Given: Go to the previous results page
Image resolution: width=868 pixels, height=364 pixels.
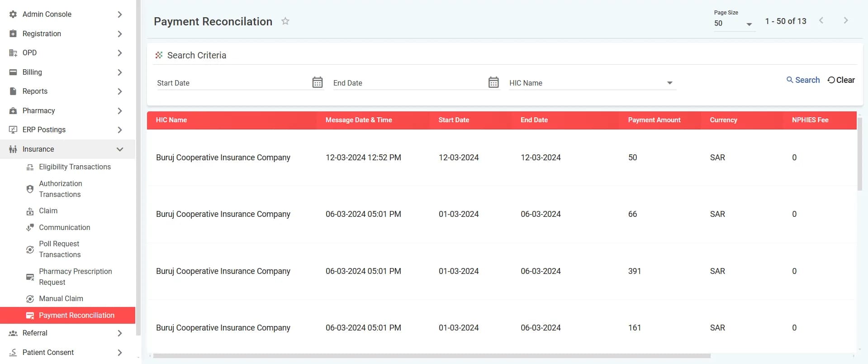Looking at the screenshot, I should point(821,20).
